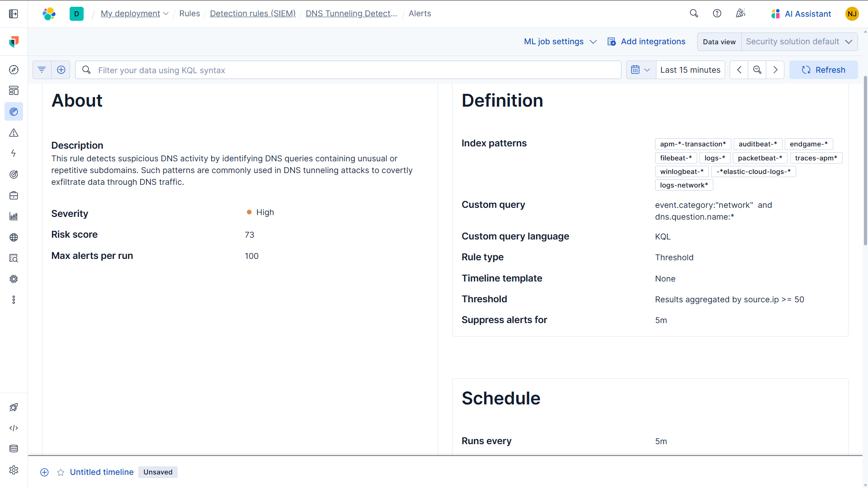
Task: Select the globe Explore icon in sidebar
Action: tap(14, 237)
